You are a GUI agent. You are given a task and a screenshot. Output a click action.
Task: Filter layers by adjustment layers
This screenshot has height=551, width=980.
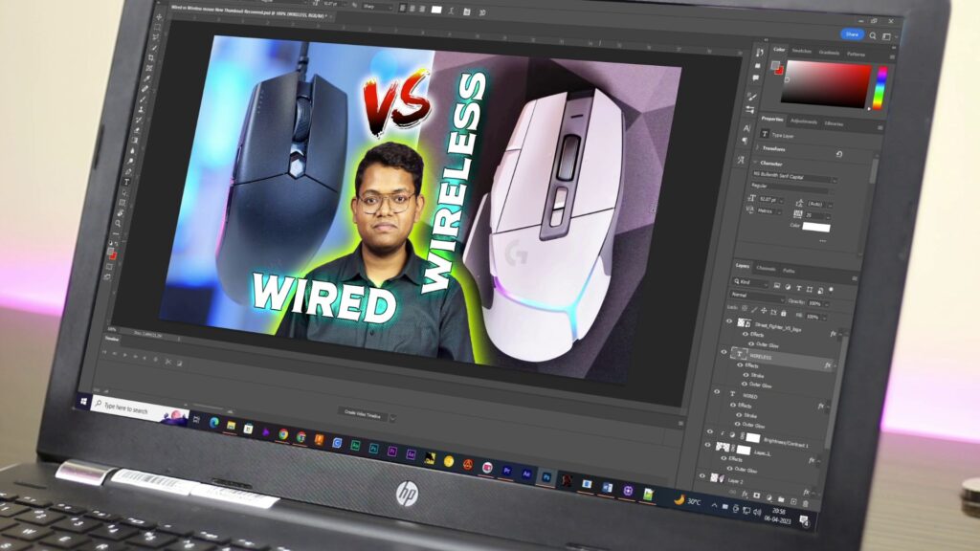[x=788, y=287]
